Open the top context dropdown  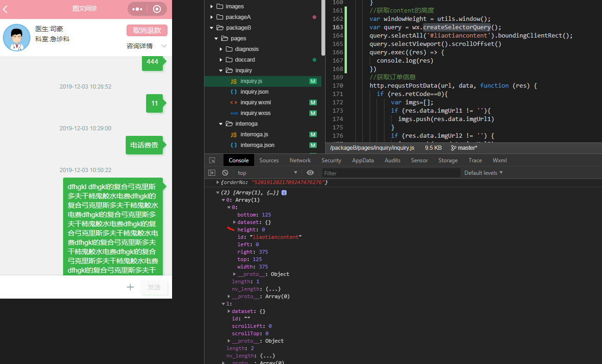tap(267, 173)
